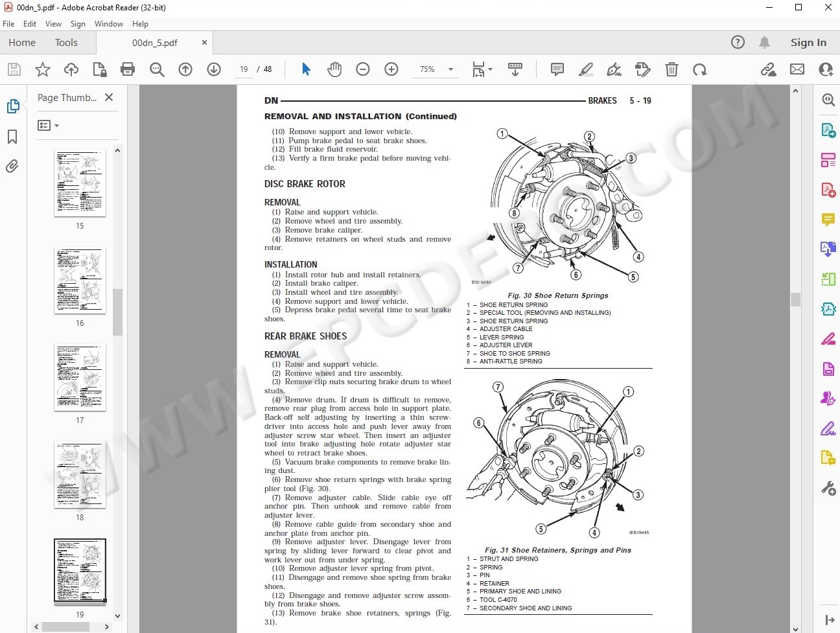Select page 16 thumbnail

point(80,281)
